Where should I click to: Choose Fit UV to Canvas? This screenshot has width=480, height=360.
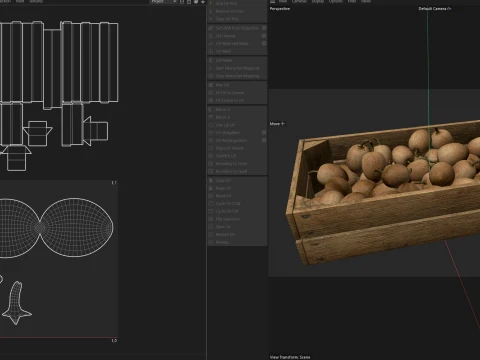pyautogui.click(x=230, y=93)
